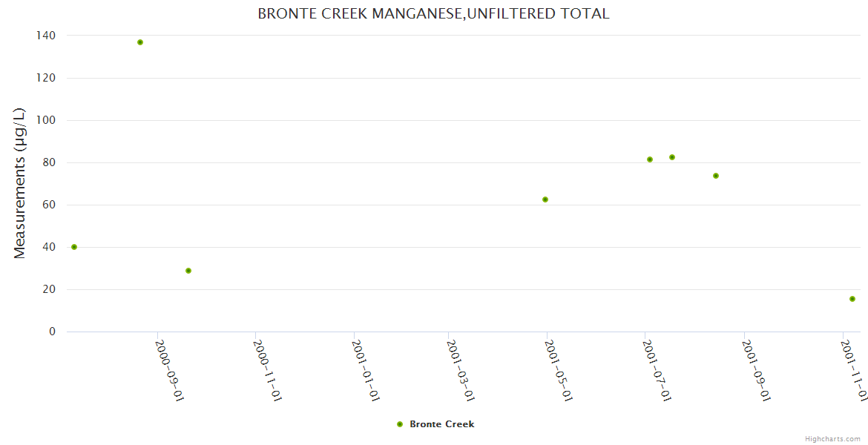Screen dimensions: 868x445
Task: Click the 100 y-axis tick label
Action: (x=46, y=120)
